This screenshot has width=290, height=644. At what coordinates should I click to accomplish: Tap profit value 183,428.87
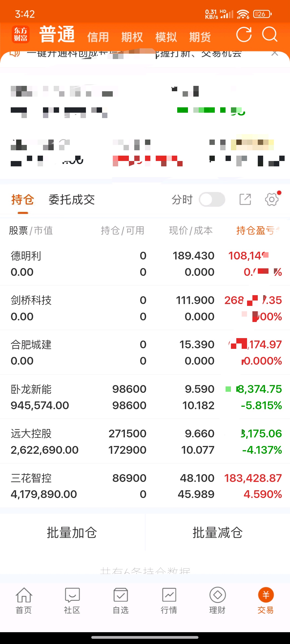click(253, 478)
